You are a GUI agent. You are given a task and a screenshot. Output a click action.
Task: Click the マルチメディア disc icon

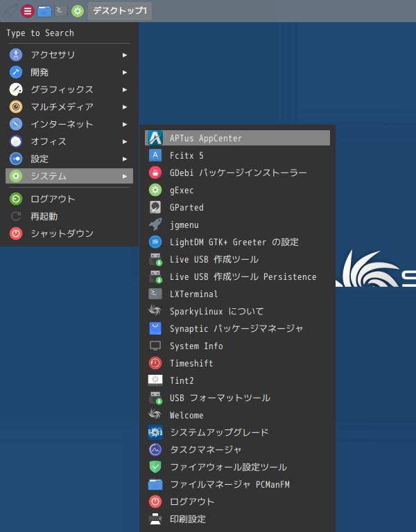[x=16, y=107]
